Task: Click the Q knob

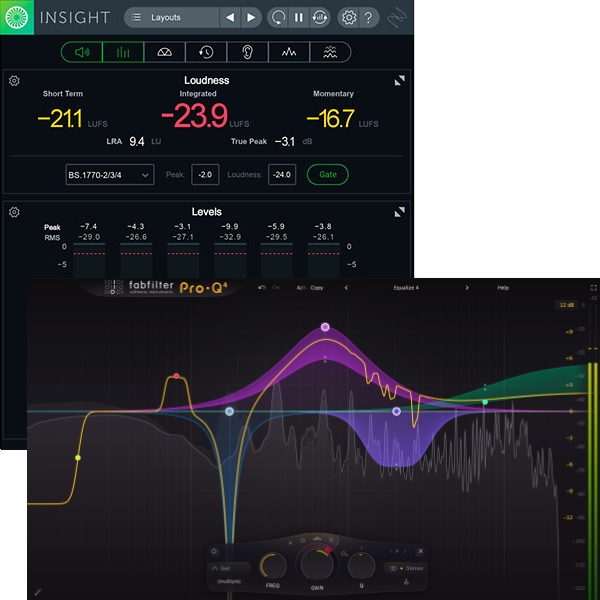Action: pos(361,566)
